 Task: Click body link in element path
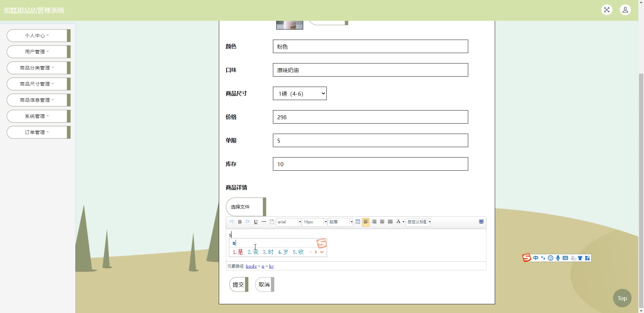251,266
